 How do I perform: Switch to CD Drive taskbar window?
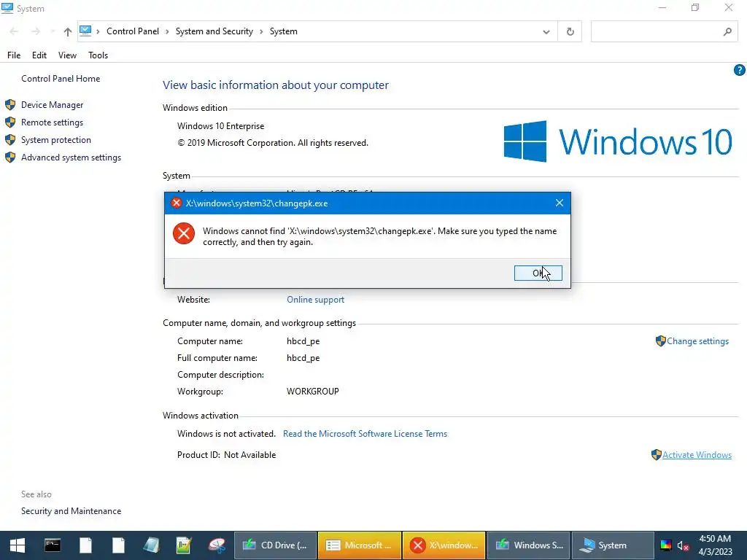click(275, 545)
